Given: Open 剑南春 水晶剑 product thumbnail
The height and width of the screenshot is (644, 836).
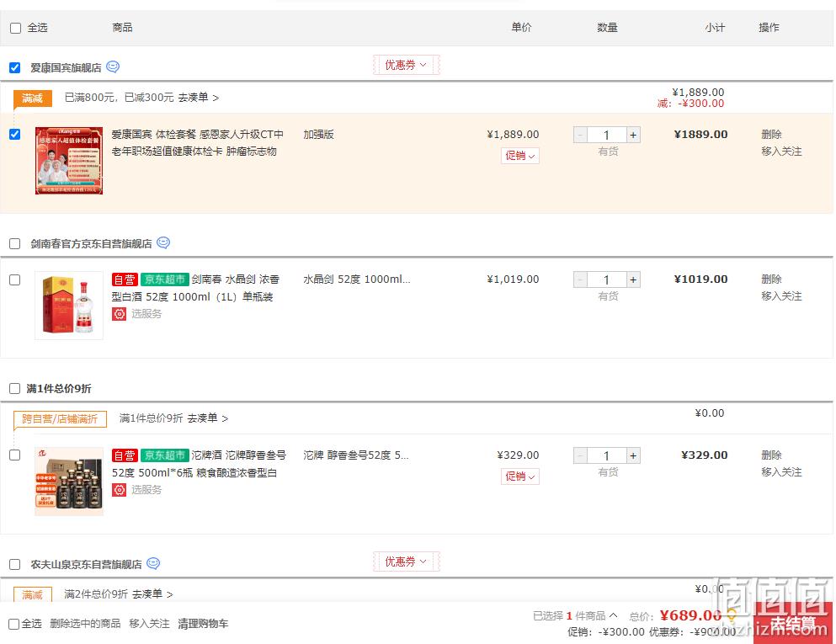Looking at the screenshot, I should pos(69,306).
